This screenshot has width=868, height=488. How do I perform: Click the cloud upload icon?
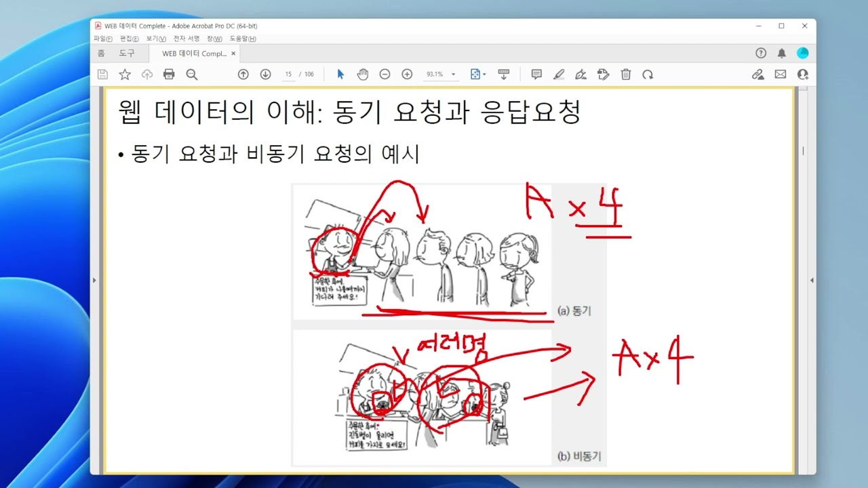tap(147, 74)
